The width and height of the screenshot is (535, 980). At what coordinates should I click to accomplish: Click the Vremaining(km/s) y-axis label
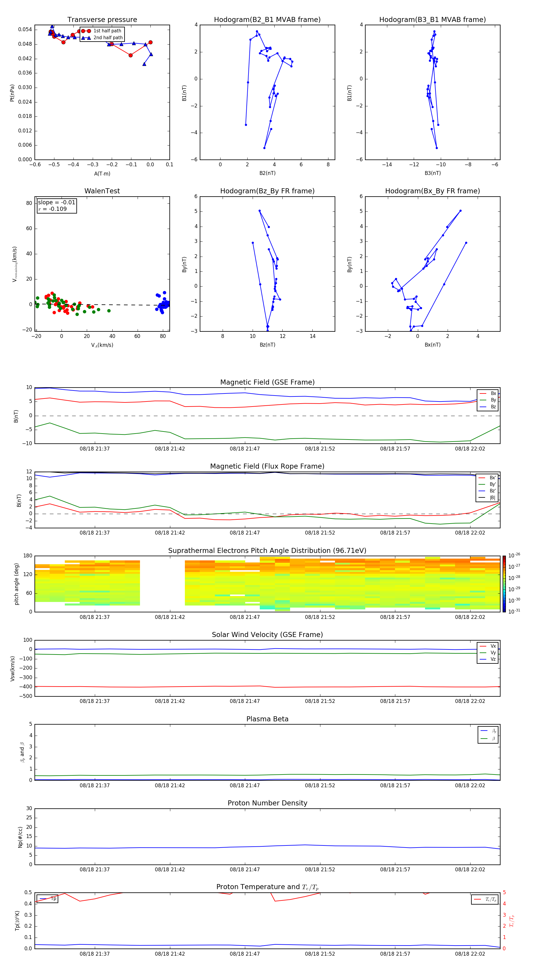pos(15,264)
